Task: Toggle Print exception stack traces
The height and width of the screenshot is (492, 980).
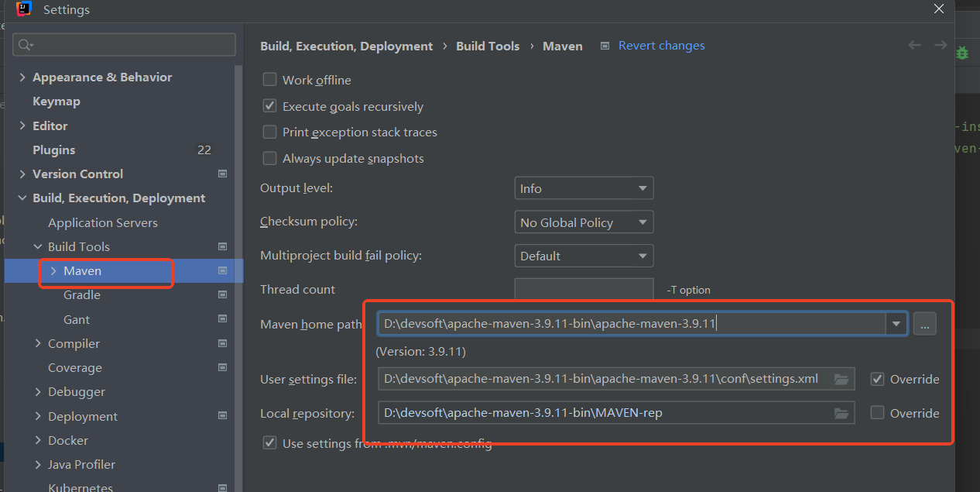Action: pos(270,132)
